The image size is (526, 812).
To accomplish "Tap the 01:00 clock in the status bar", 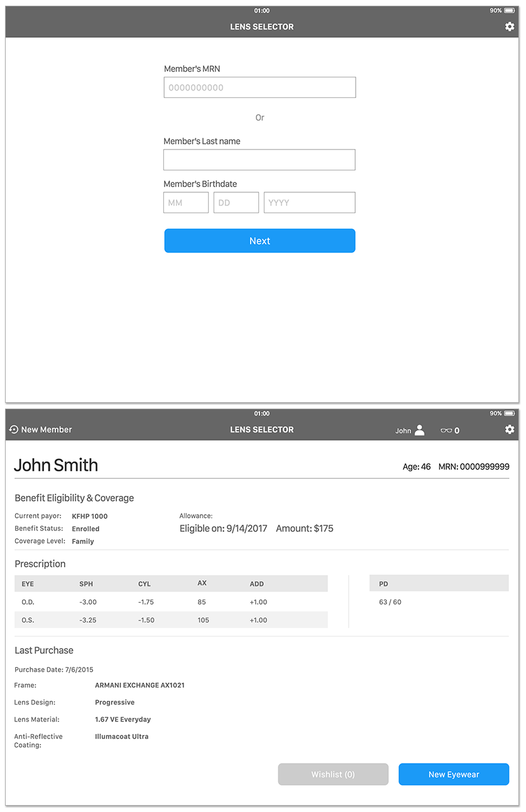I will tap(263, 11).
